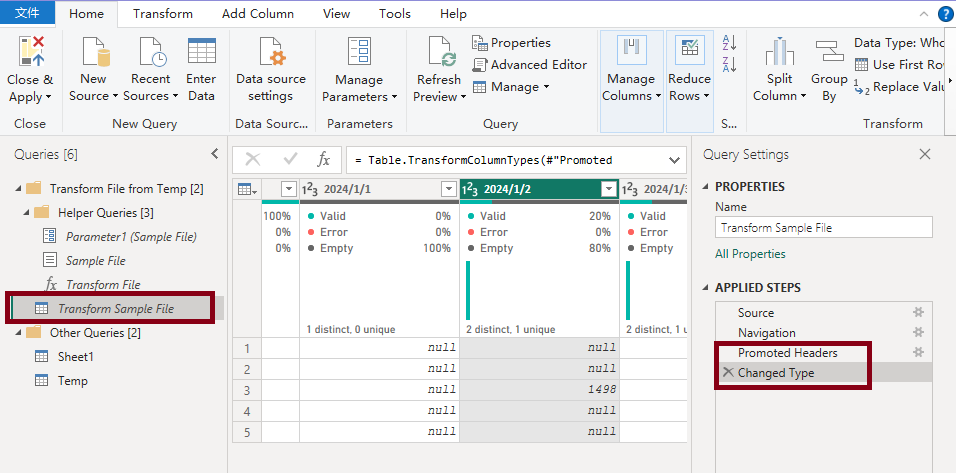Screen dimensions: 956x473
Task: Click Manage Parameters icon
Action: pyautogui.click(x=359, y=51)
